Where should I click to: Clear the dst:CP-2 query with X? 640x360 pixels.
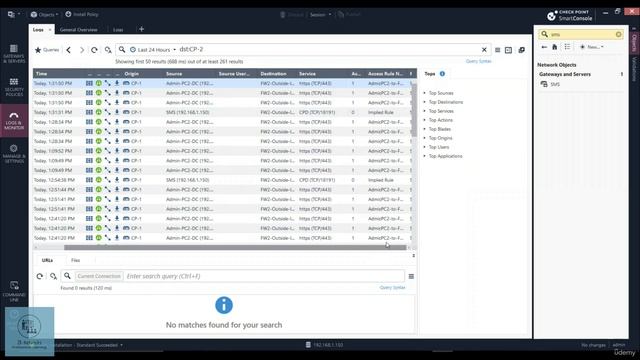tap(484, 50)
